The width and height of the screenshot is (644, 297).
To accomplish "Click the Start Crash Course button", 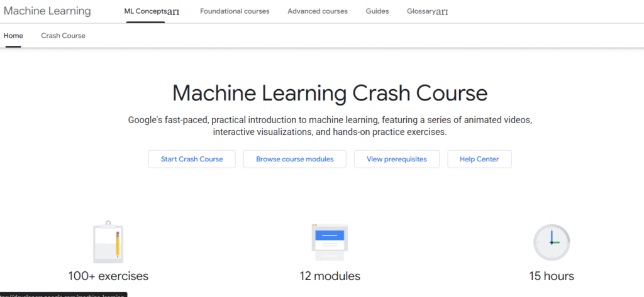I will pyautogui.click(x=192, y=159).
